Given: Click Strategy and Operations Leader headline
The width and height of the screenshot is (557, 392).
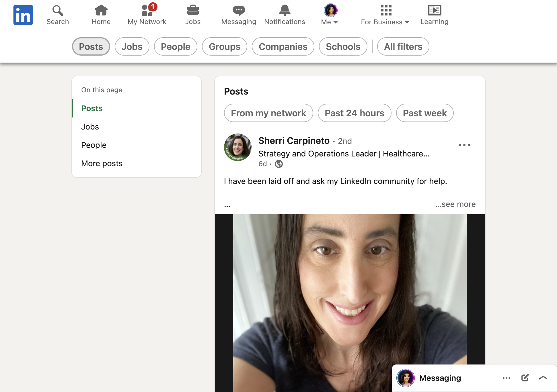Looking at the screenshot, I should pyautogui.click(x=344, y=154).
